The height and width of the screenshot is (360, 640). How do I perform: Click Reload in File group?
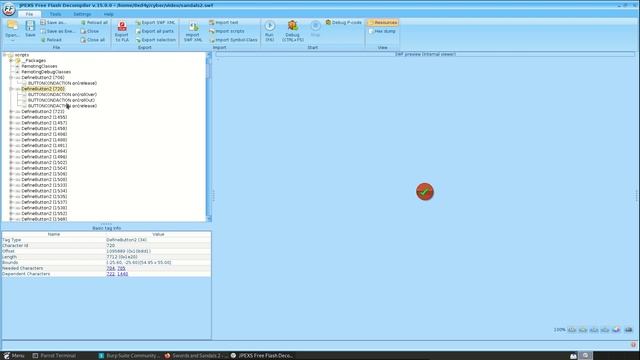click(x=51, y=40)
